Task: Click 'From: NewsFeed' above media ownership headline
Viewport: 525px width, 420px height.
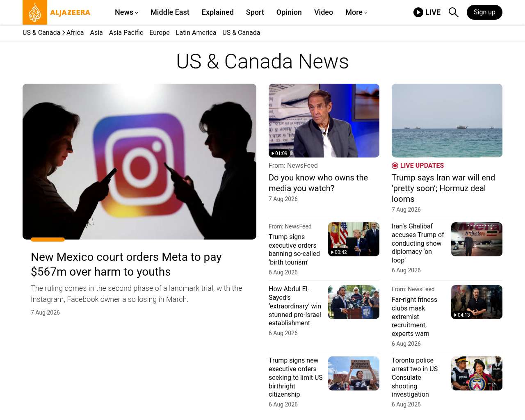Action: click(293, 166)
